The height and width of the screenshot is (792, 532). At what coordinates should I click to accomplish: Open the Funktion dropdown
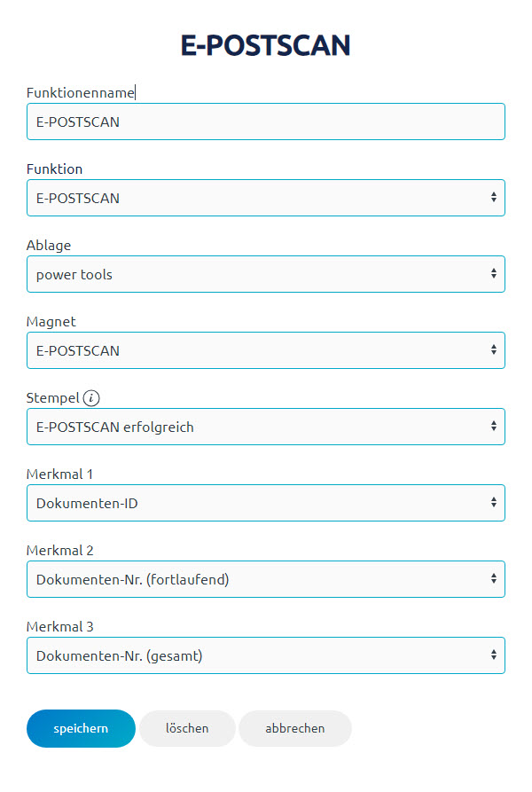pos(266,198)
